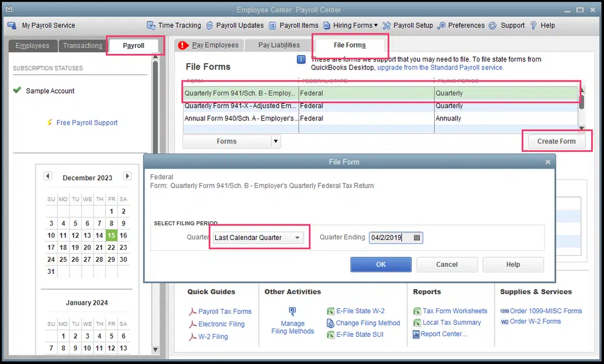Open the window system menu icon
This screenshot has height=364, width=604.
9,9
